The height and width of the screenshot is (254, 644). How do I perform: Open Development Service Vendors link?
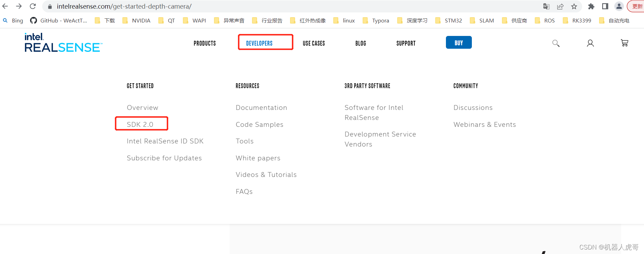pos(380,139)
